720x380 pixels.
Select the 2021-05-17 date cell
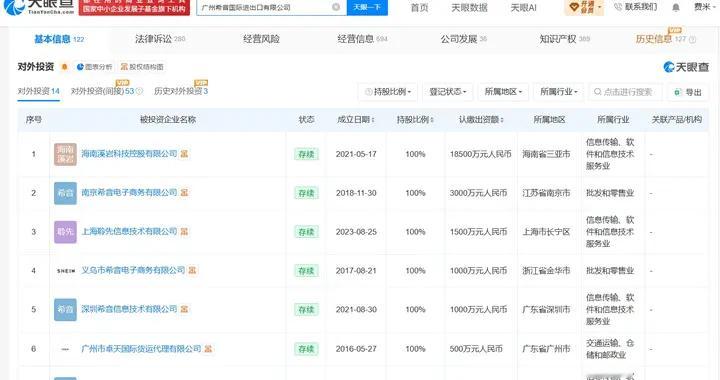click(356, 154)
